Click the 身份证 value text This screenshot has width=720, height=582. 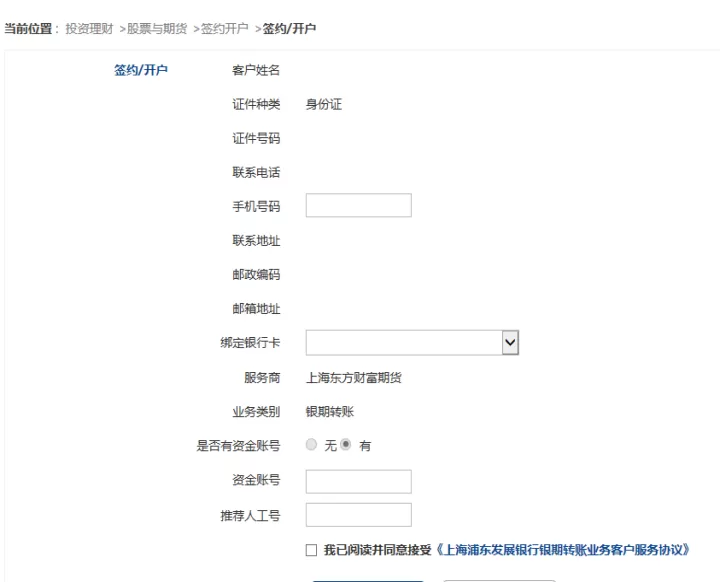pos(324,104)
